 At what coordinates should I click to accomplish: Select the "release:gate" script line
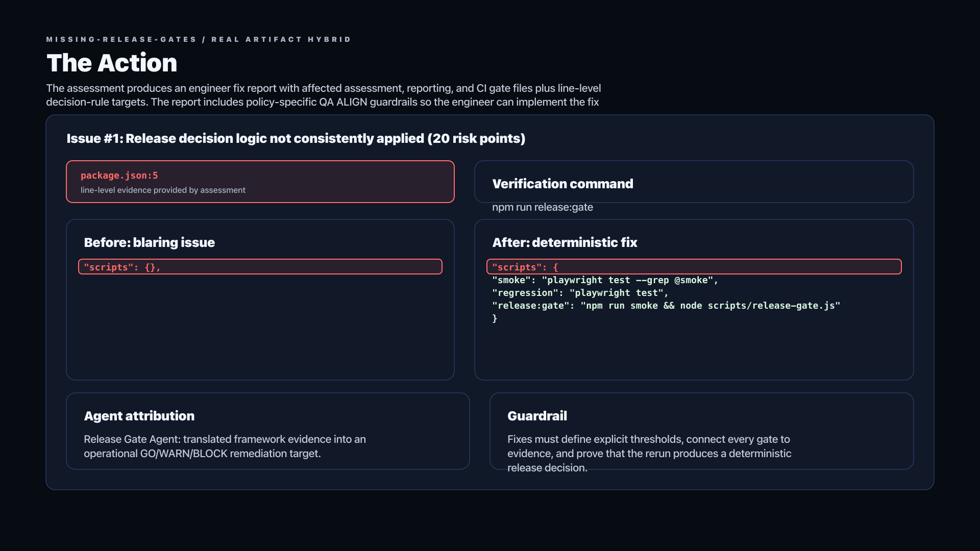pos(666,306)
